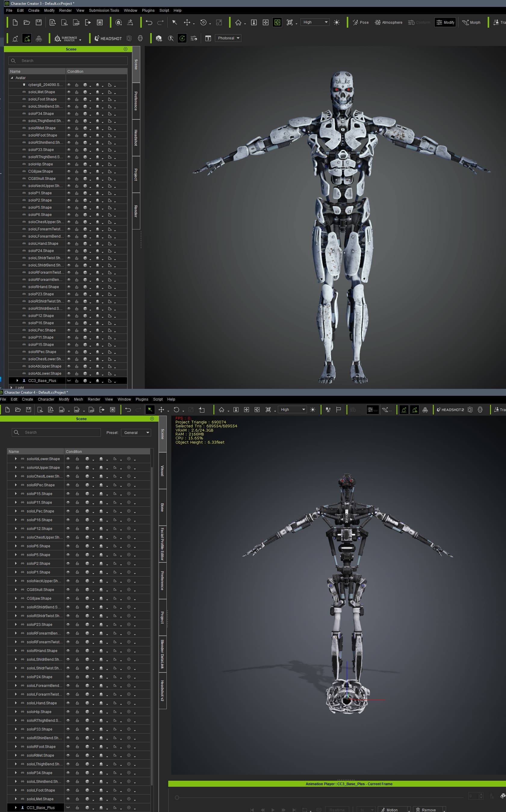The image size is (506, 812).
Task: Click OBJ export icon in Character Creator 4
Action: [62, 410]
